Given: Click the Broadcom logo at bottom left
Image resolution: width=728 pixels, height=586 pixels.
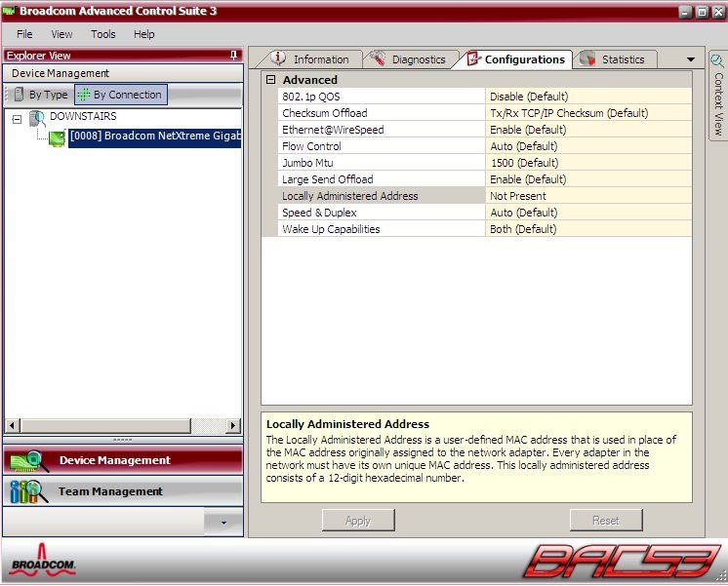Looking at the screenshot, I should [x=43, y=564].
